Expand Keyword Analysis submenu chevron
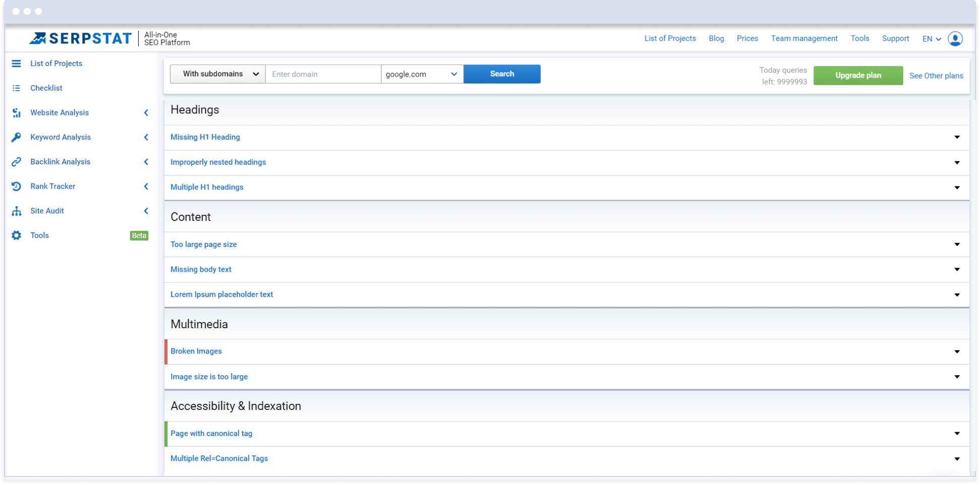Viewport: 980px width, 485px height. click(x=146, y=137)
